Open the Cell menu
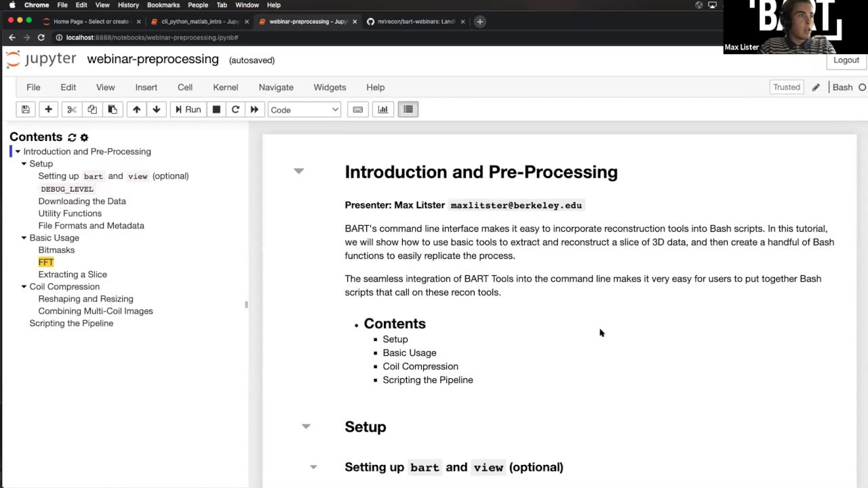Viewport: 868px width, 488px height. coord(185,87)
